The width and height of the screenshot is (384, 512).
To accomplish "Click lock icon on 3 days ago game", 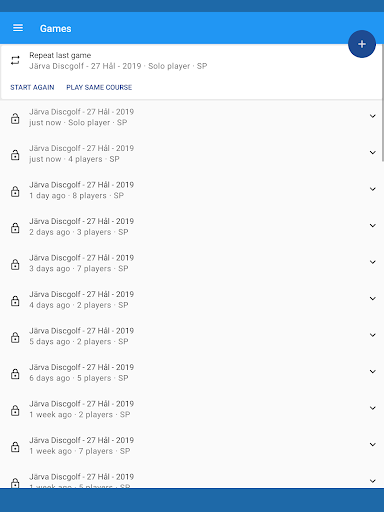I will tap(15, 264).
